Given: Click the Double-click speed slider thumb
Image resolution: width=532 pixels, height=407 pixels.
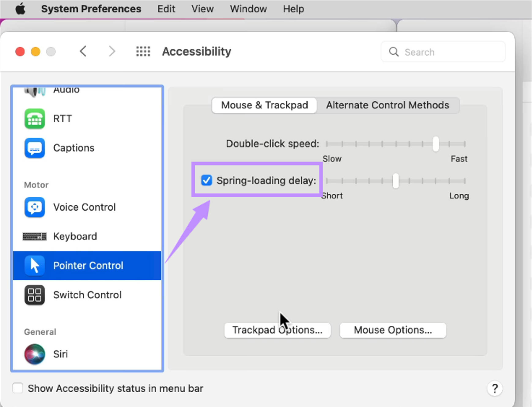Looking at the screenshot, I should (436, 144).
